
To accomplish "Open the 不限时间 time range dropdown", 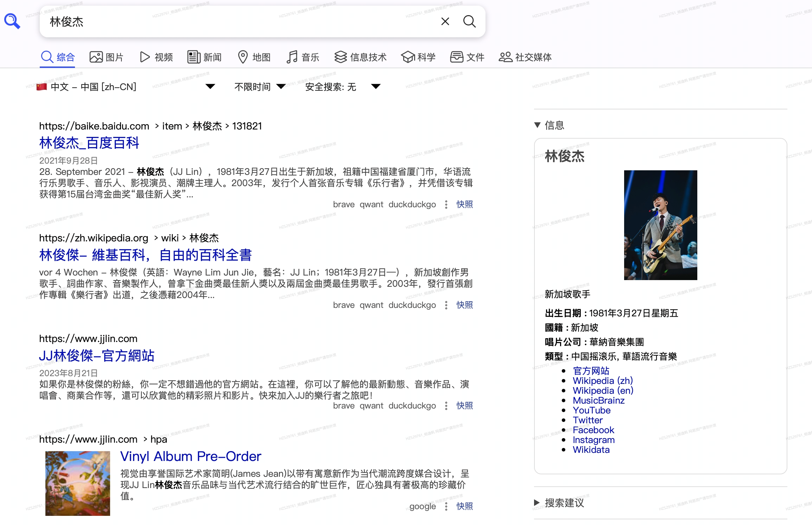I will (x=260, y=87).
